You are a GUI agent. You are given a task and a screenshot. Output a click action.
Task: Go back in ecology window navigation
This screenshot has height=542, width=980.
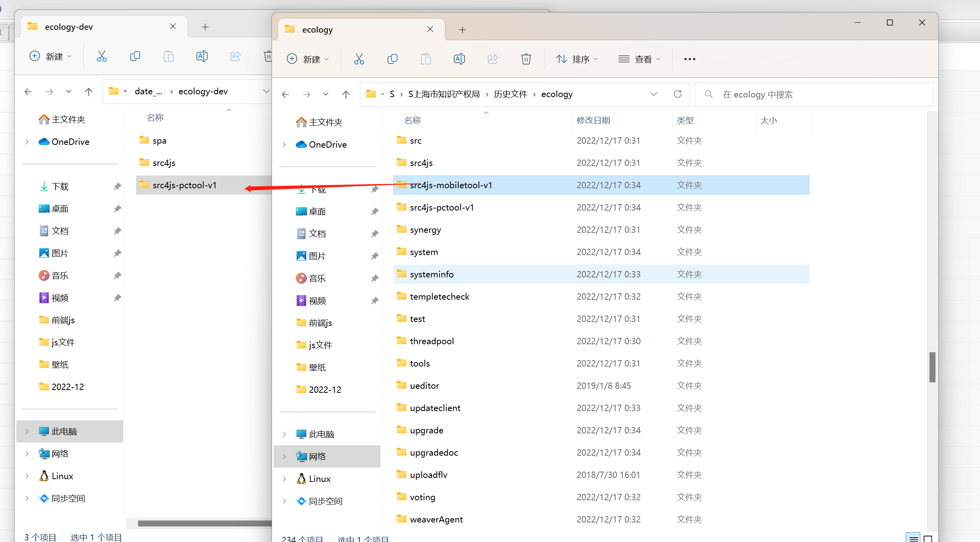coord(285,94)
